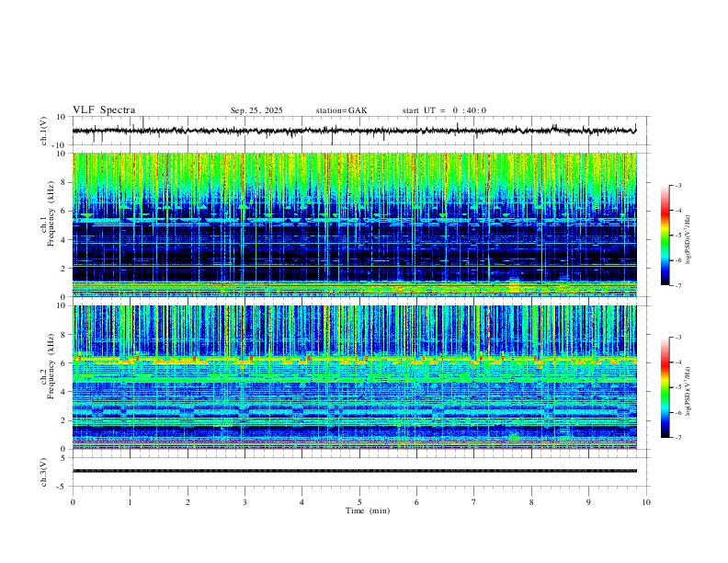728x563 pixels.
Task: Click time axis tick label "5"
Action: coord(359,502)
